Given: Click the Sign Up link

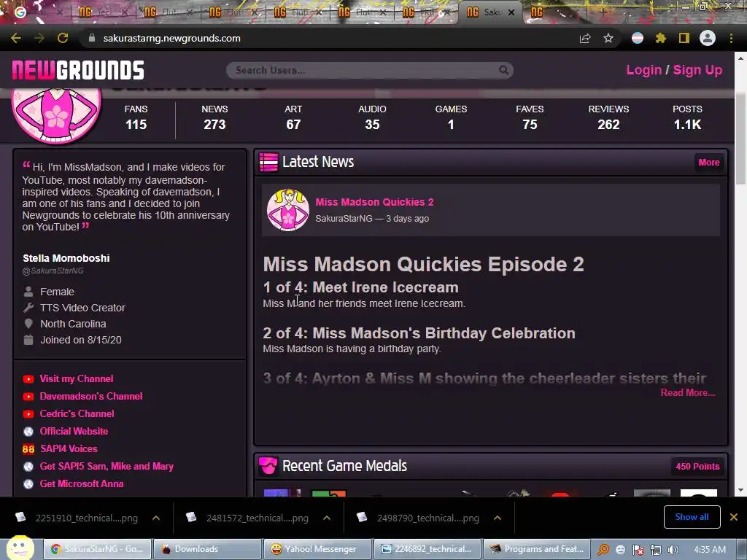Looking at the screenshot, I should tap(697, 70).
